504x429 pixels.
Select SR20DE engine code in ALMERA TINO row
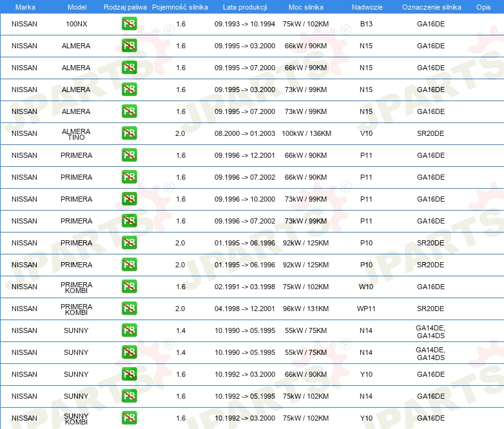(431, 133)
